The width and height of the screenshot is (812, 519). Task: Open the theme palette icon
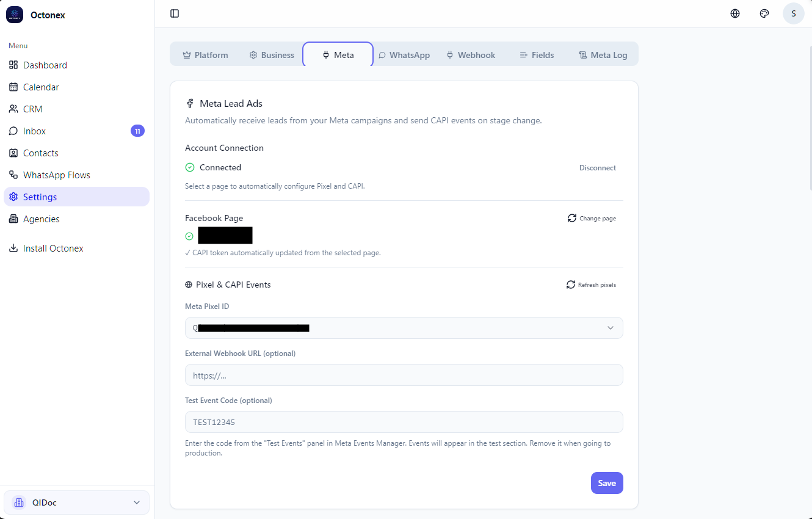pos(764,13)
